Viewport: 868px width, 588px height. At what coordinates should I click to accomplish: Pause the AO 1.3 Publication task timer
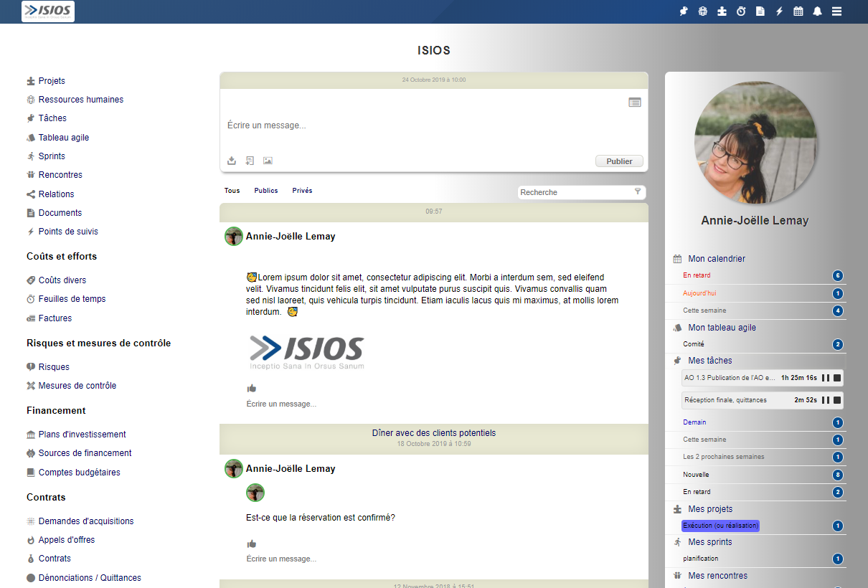[826, 378]
